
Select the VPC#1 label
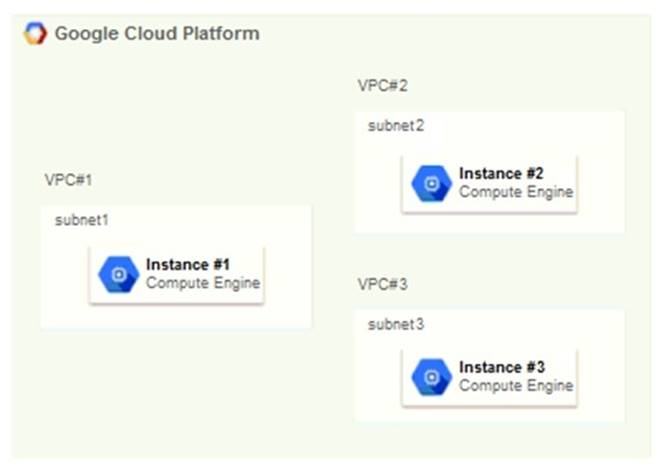point(68,180)
